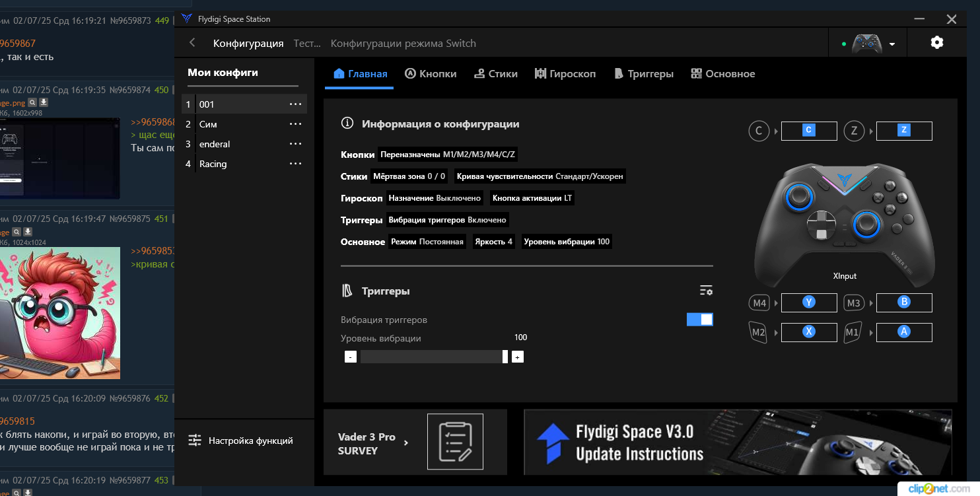Select the M1 paddle icon
This screenshot has height=496, width=980.
point(853,332)
